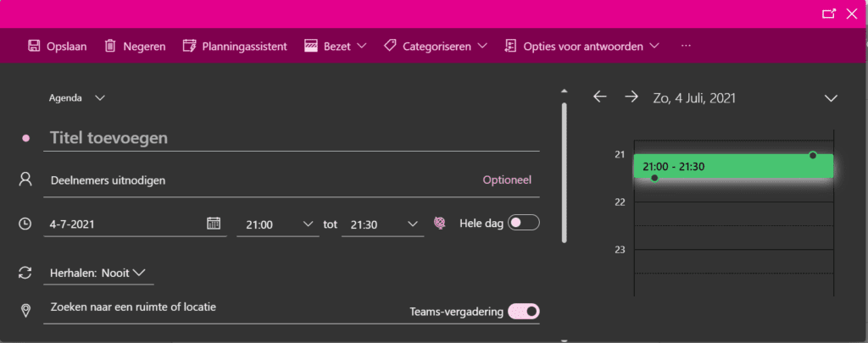Turn off the Teams-vergadering toggle
868x343 pixels.
[x=523, y=312]
